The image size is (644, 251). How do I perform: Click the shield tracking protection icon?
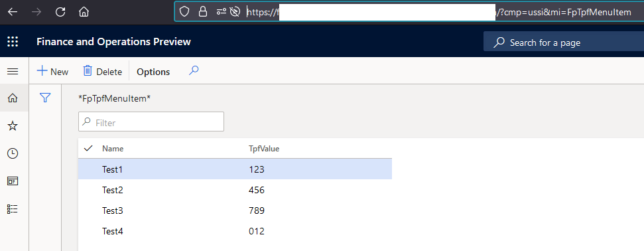click(184, 12)
